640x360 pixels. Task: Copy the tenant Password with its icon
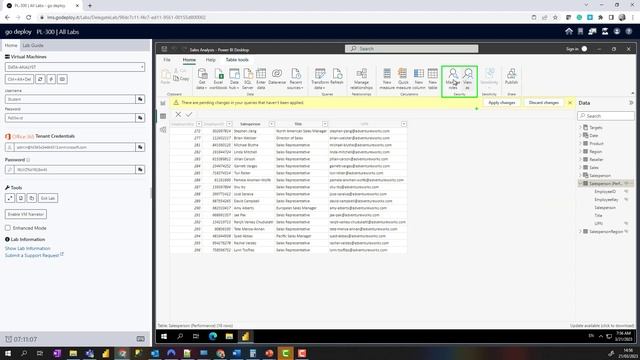pyautogui.click(x=140, y=169)
